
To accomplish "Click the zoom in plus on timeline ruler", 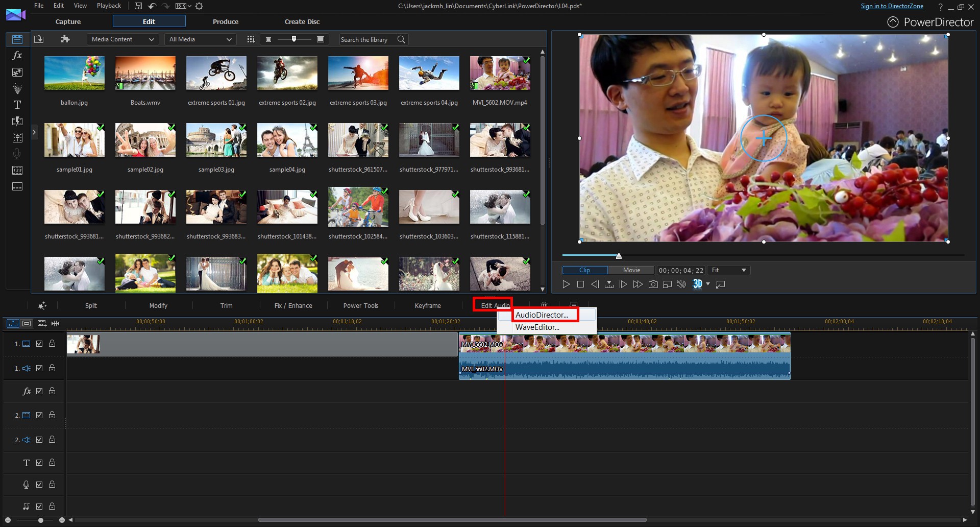I will 62,520.
